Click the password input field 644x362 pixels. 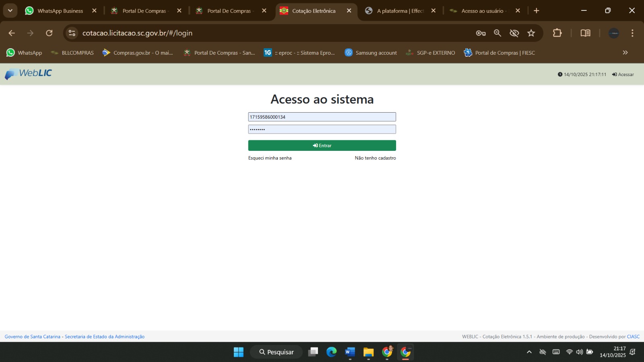pos(322,129)
